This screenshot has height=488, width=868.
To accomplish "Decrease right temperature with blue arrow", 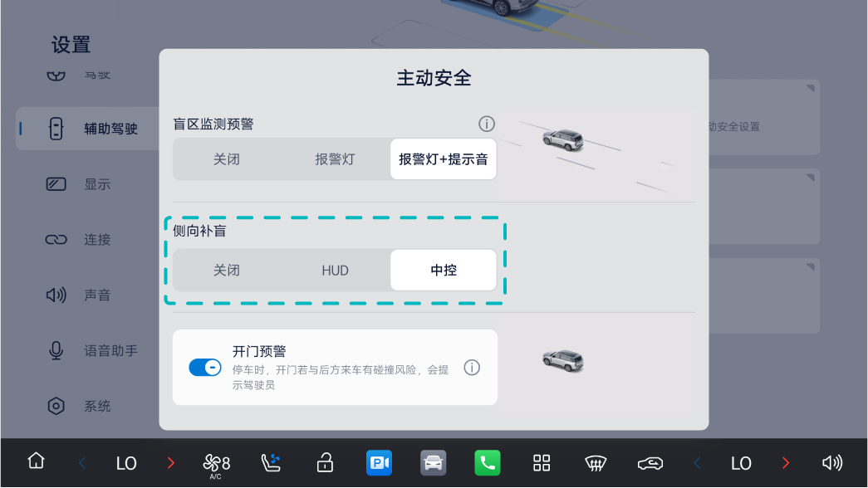I will point(697,462).
